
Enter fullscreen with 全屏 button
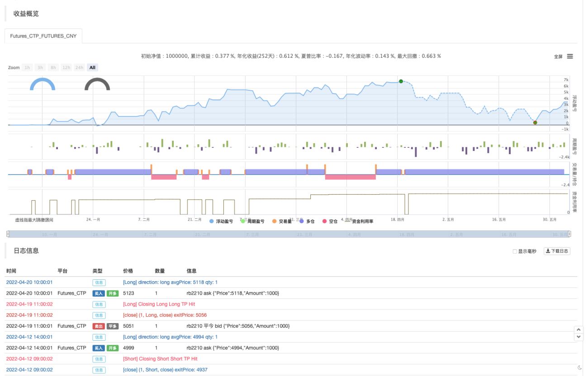(x=558, y=56)
